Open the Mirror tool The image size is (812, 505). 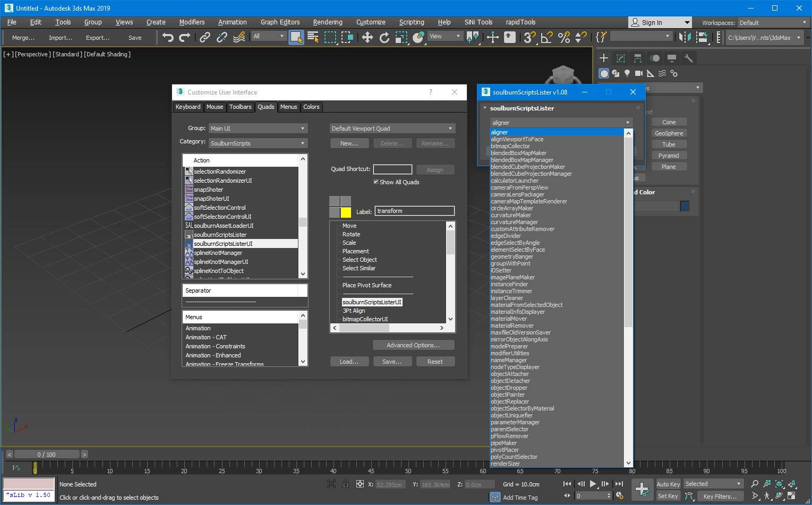[x=685, y=37]
